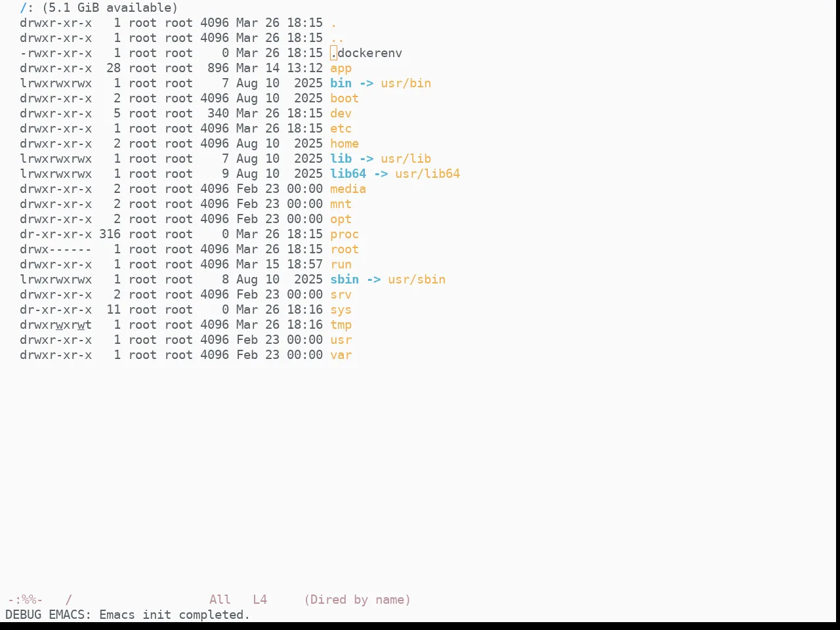Screen dimensions: 840x630
Task: Open the root directory entry
Action: click(345, 249)
